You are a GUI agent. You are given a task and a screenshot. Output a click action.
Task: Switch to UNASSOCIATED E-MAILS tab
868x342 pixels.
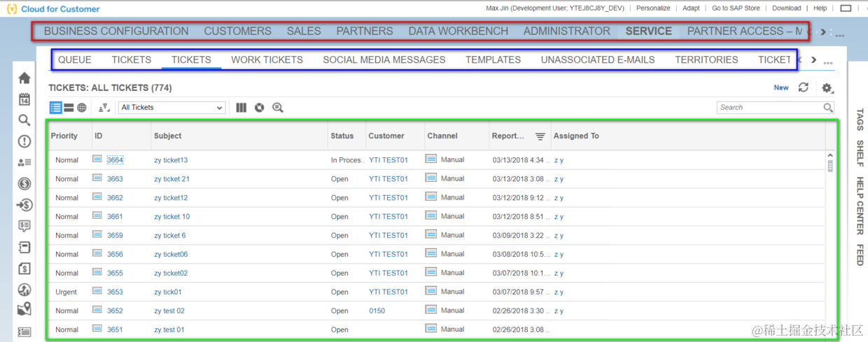point(598,60)
